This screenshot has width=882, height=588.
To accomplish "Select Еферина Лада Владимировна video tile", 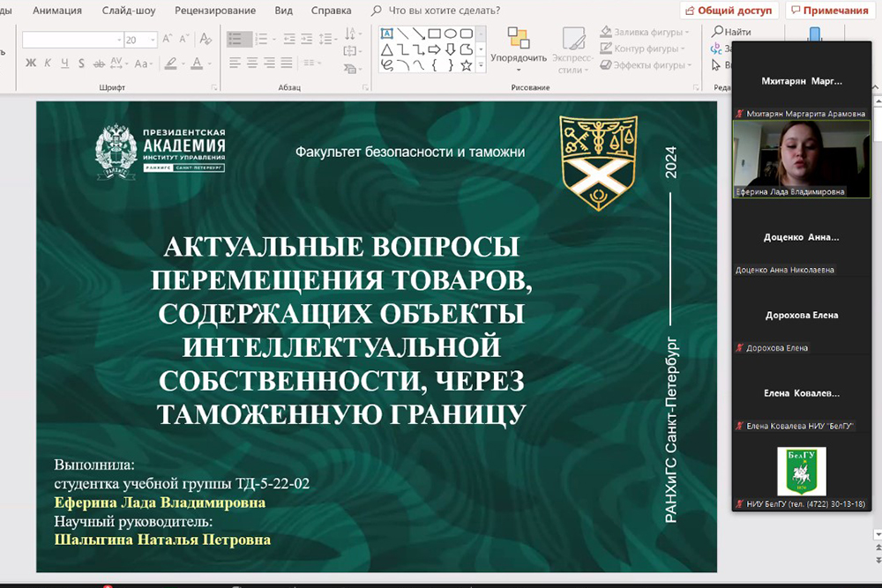I will tap(801, 158).
